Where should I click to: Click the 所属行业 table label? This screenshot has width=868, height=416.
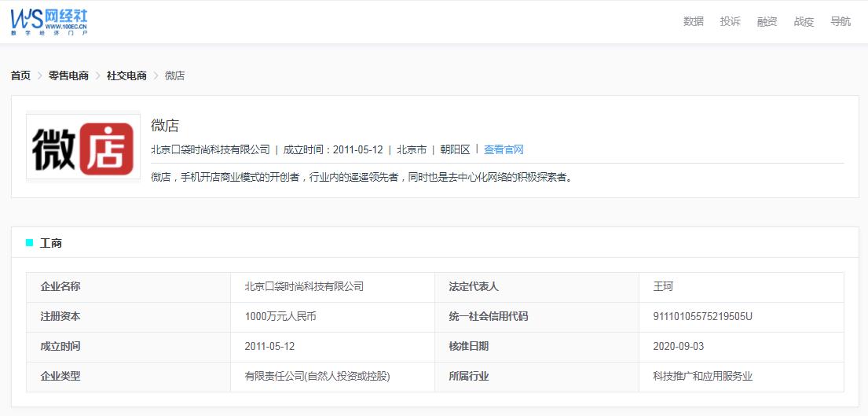[469, 377]
